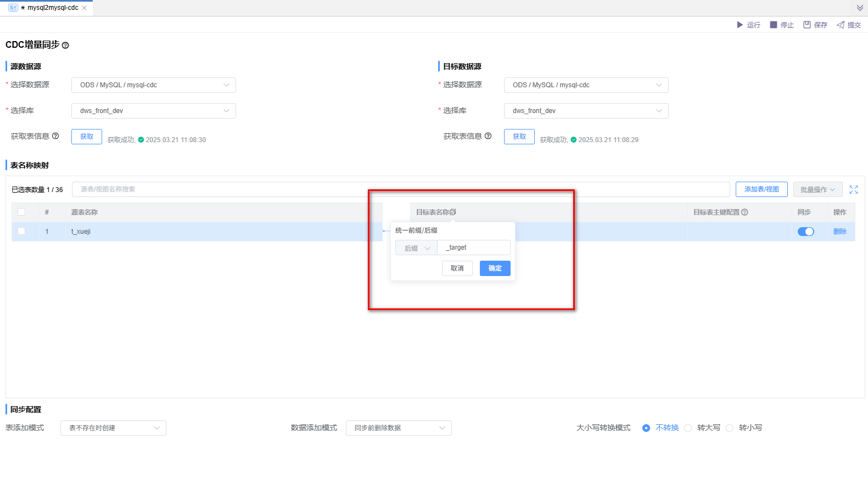Click the Save (保存) icon
Screen dimensions: 868x478
click(807, 25)
